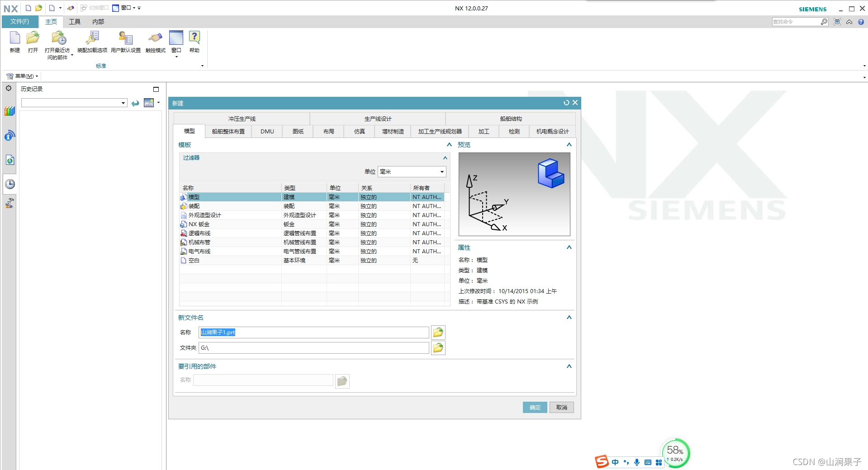Click the 查找命令 search field
The image size is (868, 470).
click(796, 22)
